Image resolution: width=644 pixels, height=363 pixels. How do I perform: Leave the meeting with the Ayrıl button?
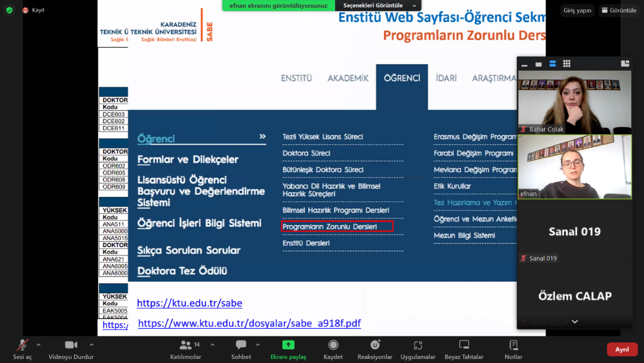pos(622,350)
